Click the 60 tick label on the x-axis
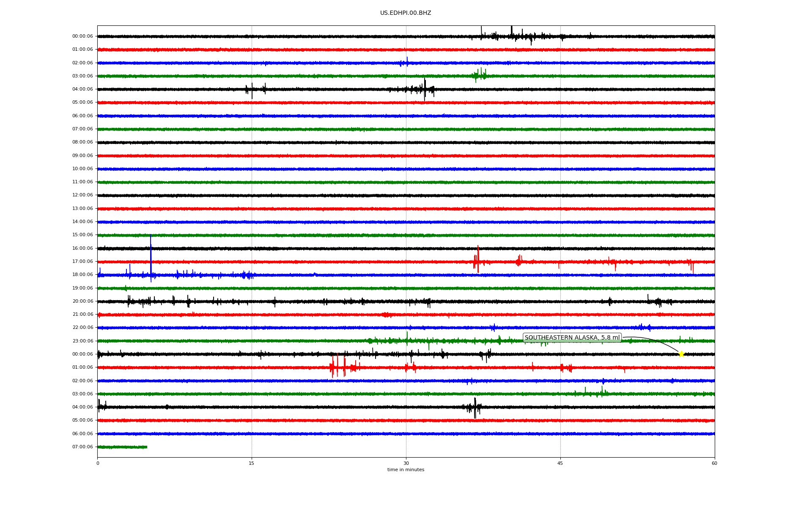 [714, 463]
